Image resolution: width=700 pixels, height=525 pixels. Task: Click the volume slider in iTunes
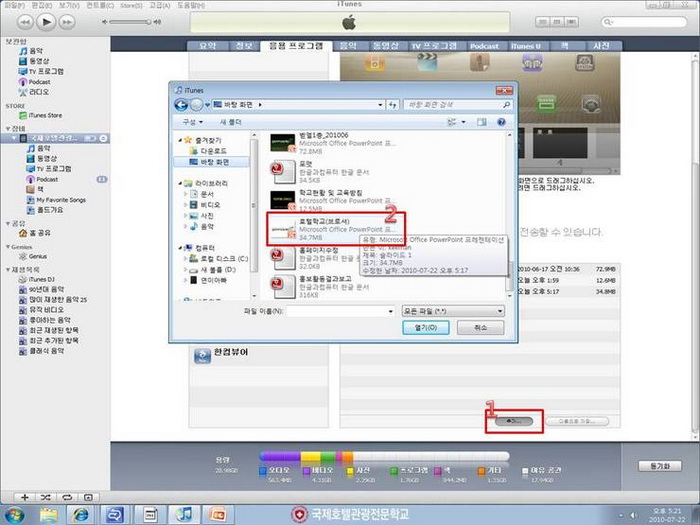130,21
